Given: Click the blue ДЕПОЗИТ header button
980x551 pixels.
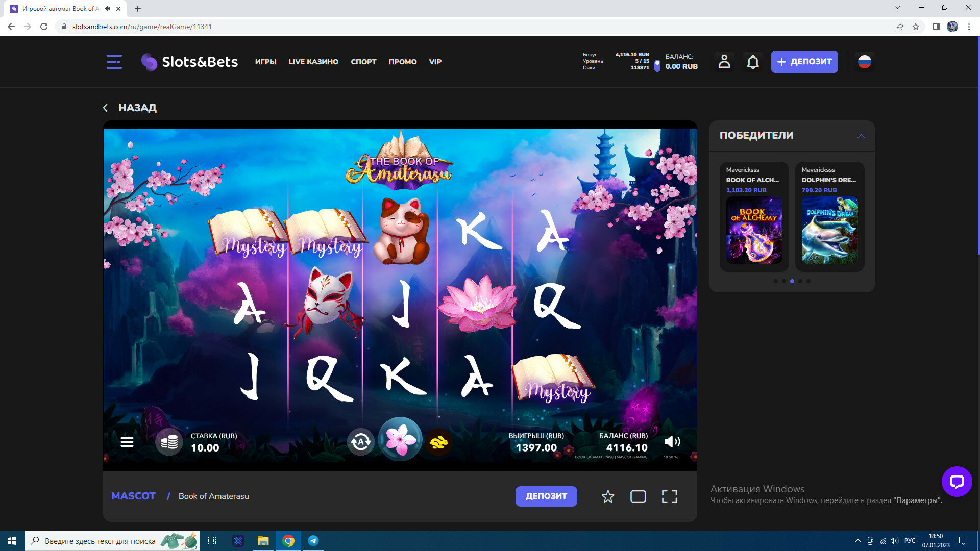Looking at the screenshot, I should click(804, 62).
